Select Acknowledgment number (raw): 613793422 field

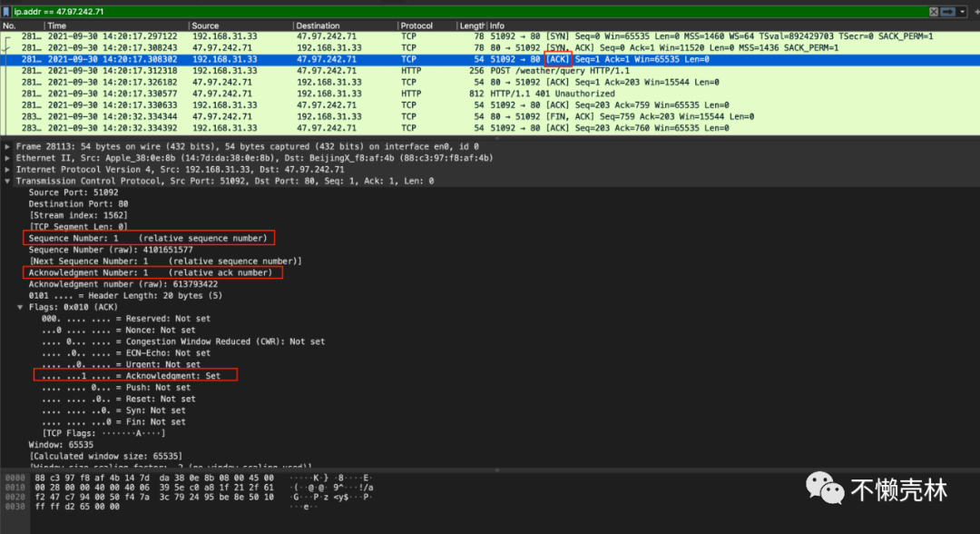tap(123, 284)
